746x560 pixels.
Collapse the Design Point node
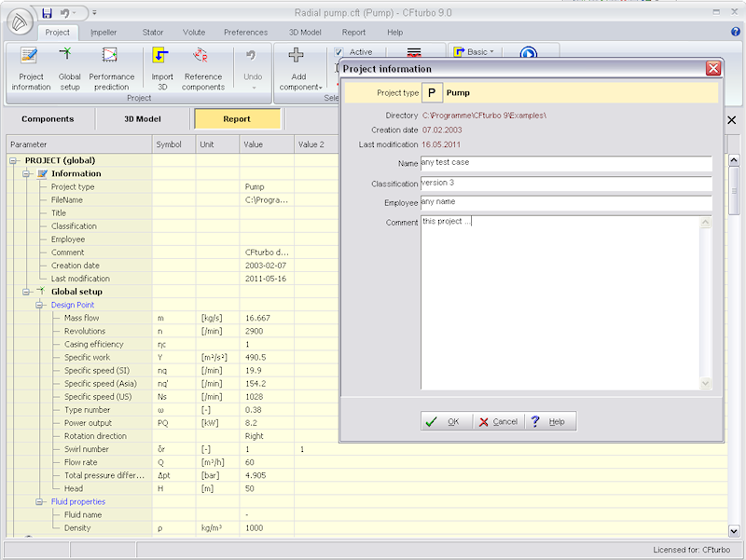(x=40, y=305)
